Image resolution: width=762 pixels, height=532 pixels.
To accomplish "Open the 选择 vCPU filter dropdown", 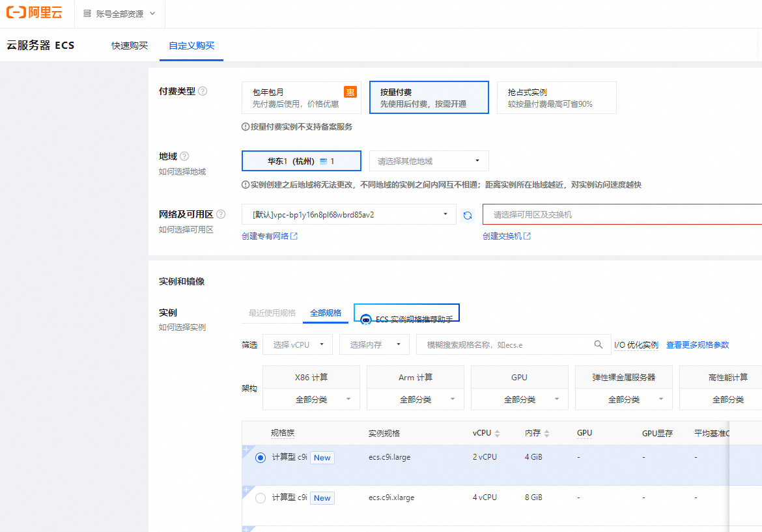I will [x=298, y=344].
